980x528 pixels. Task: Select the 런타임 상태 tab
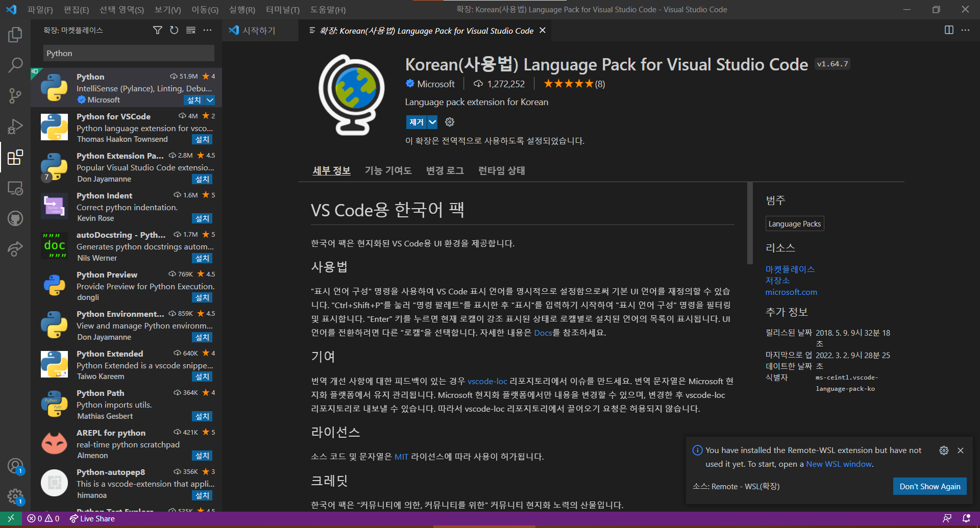pos(501,170)
